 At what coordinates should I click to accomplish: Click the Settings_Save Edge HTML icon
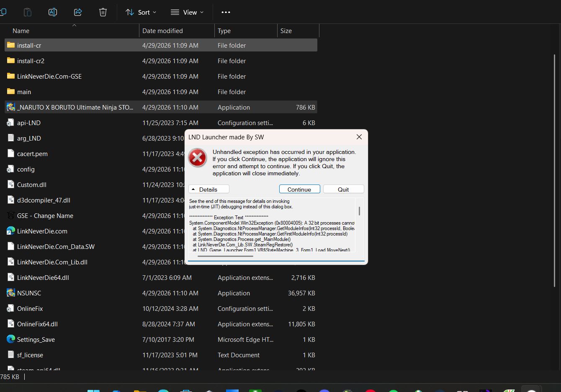point(11,339)
